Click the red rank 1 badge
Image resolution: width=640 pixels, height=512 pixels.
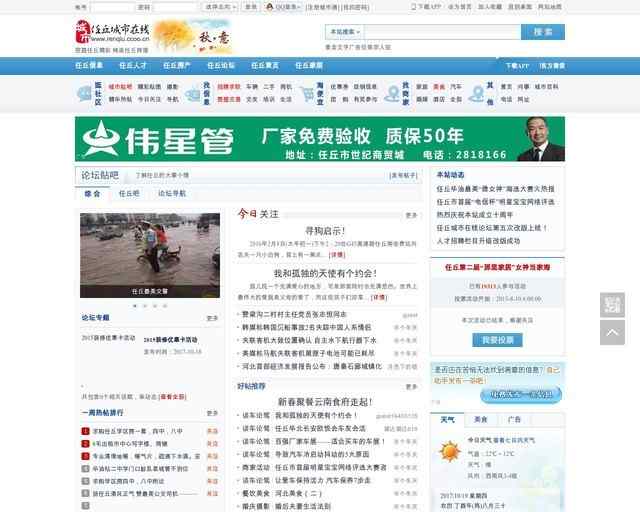(x=85, y=431)
